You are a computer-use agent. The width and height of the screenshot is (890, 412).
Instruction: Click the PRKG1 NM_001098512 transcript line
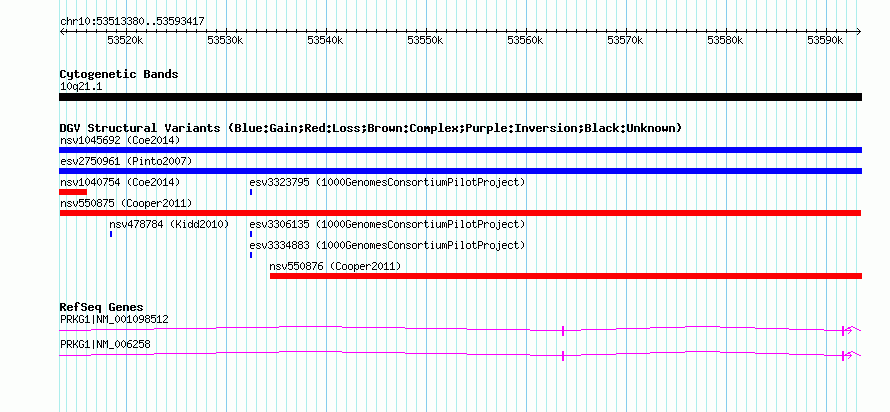point(460,328)
